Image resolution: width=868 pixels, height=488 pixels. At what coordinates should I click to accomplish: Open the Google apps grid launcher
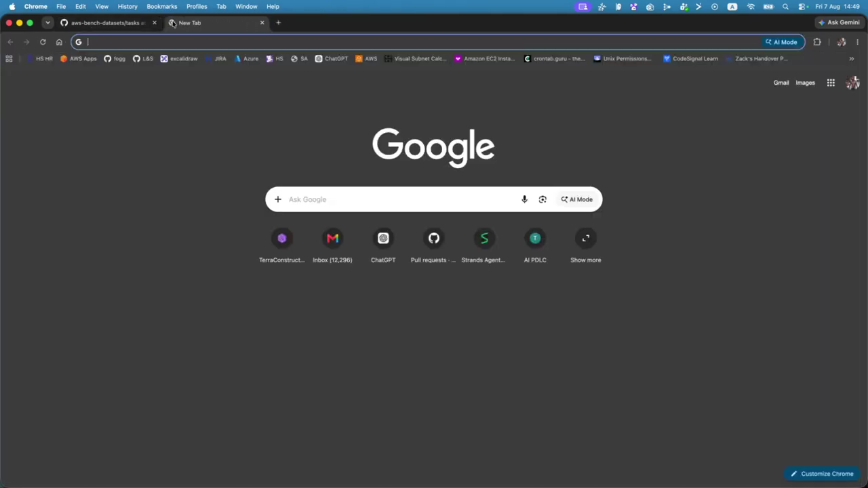[x=831, y=83]
